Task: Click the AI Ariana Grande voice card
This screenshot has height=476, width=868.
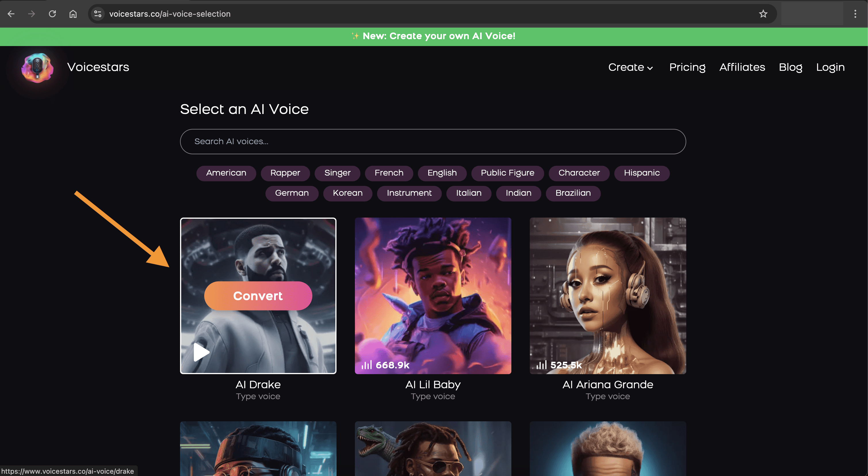Action: pyautogui.click(x=607, y=296)
